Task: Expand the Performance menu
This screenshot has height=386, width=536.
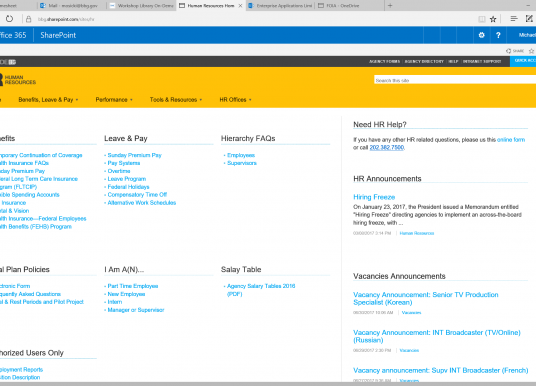Action: tap(114, 100)
